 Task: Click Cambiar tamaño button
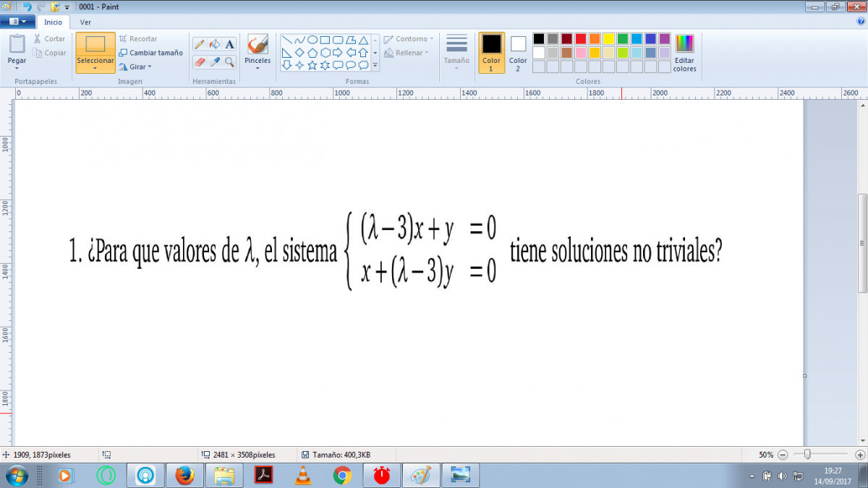coord(151,53)
